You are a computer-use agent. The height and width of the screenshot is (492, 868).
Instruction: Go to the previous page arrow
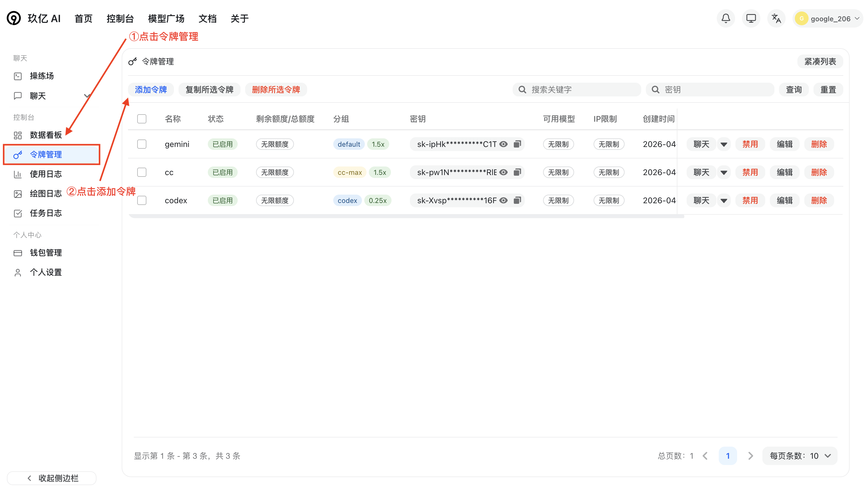[705, 456]
